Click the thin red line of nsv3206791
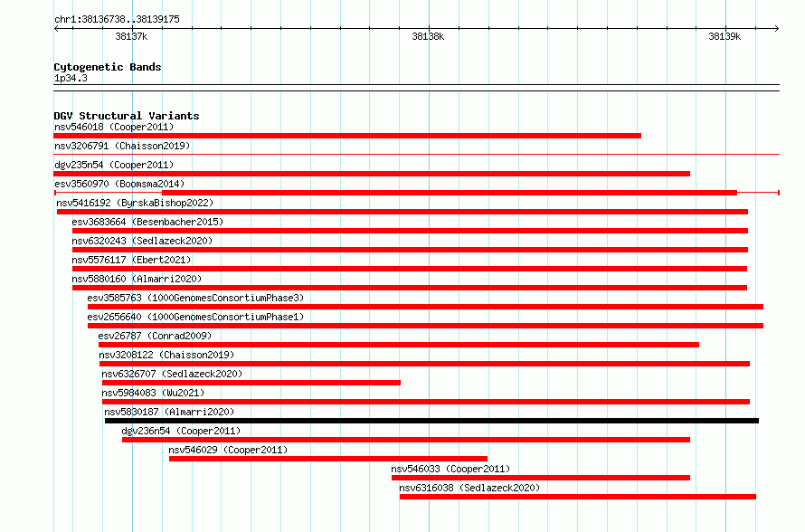Image resolution: width=805 pixels, height=532 pixels. tap(416, 154)
